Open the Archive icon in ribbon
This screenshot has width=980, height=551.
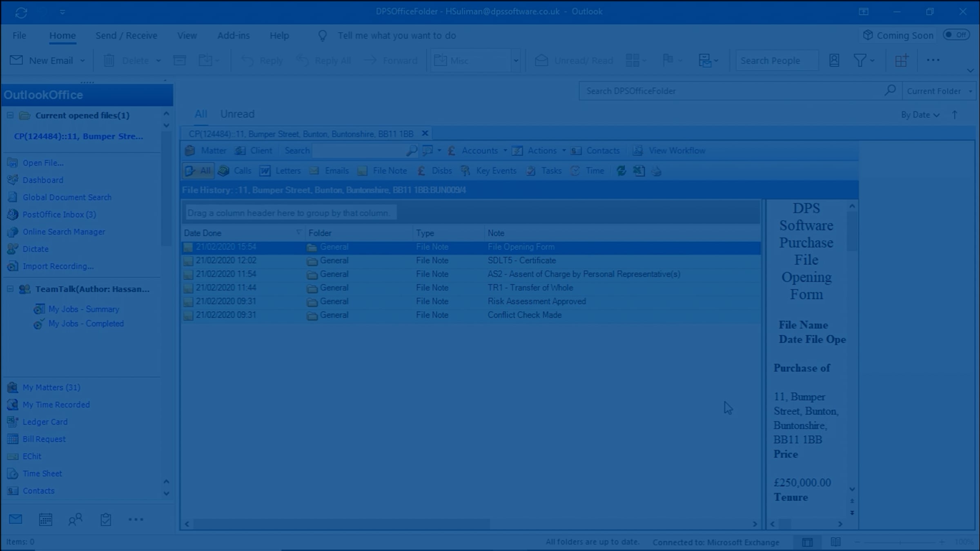(180, 60)
